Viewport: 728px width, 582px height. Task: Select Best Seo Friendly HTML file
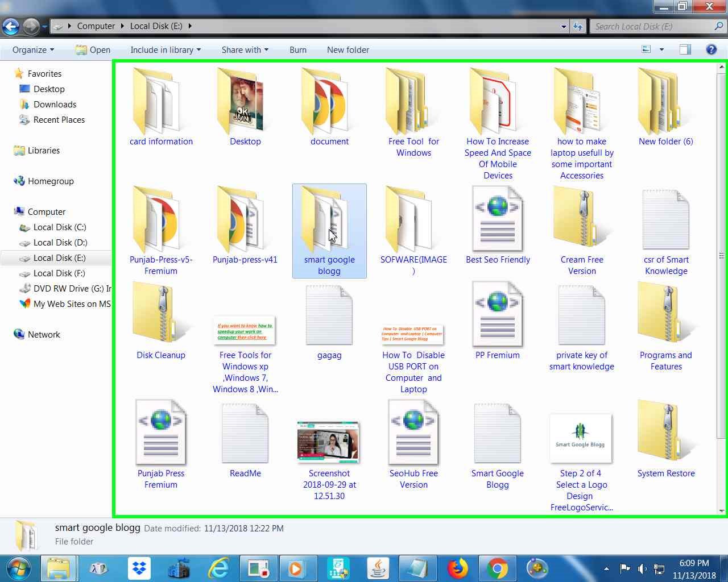coord(498,225)
